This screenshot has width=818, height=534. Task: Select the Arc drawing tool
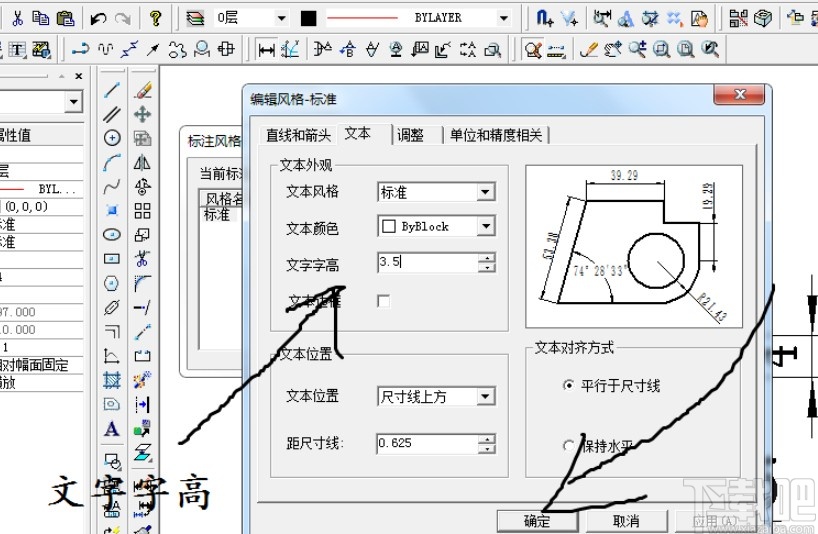tap(112, 162)
